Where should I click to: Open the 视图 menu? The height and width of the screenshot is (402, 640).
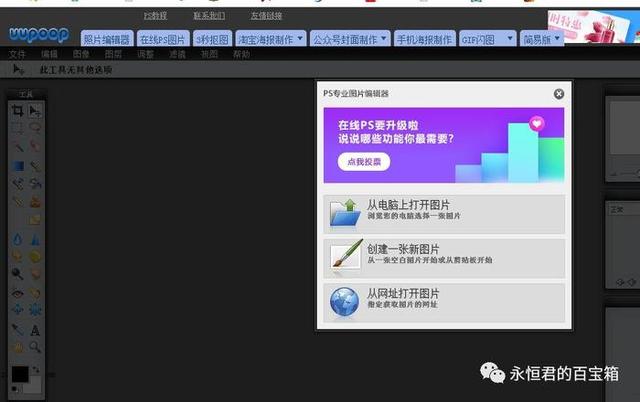pyautogui.click(x=209, y=54)
